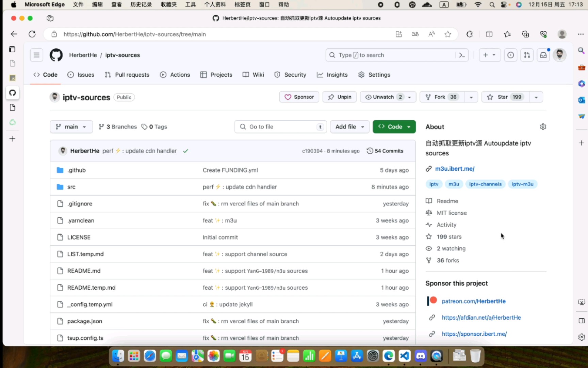Open the browser extensions puzzle icon
The width and height of the screenshot is (588, 368).
pyautogui.click(x=470, y=34)
